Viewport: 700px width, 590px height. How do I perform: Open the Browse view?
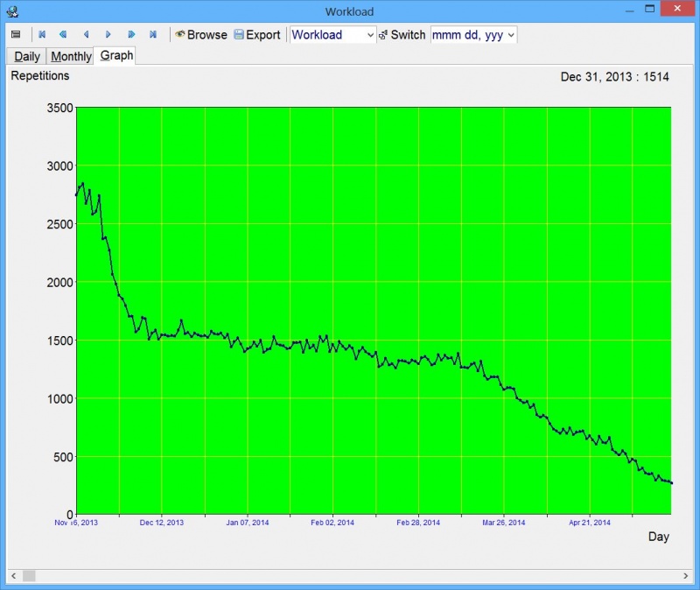tap(201, 35)
